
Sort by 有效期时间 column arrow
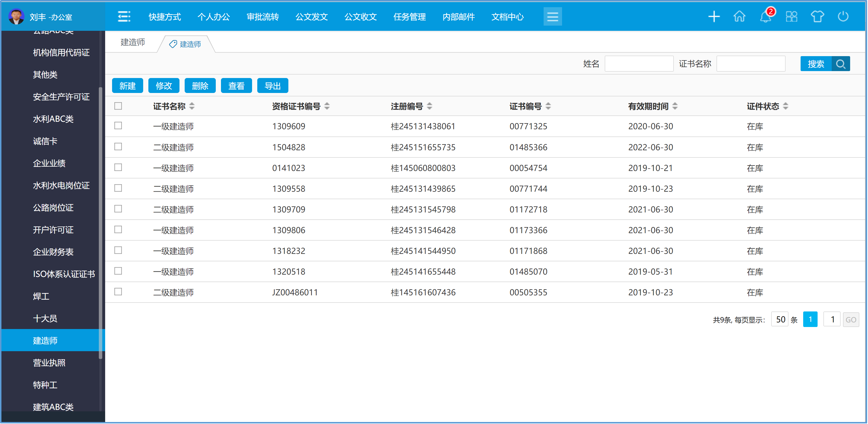[x=675, y=106]
